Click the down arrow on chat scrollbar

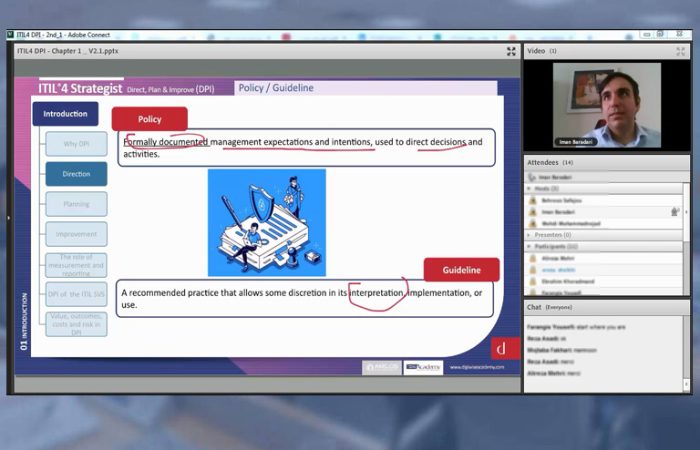(x=686, y=383)
